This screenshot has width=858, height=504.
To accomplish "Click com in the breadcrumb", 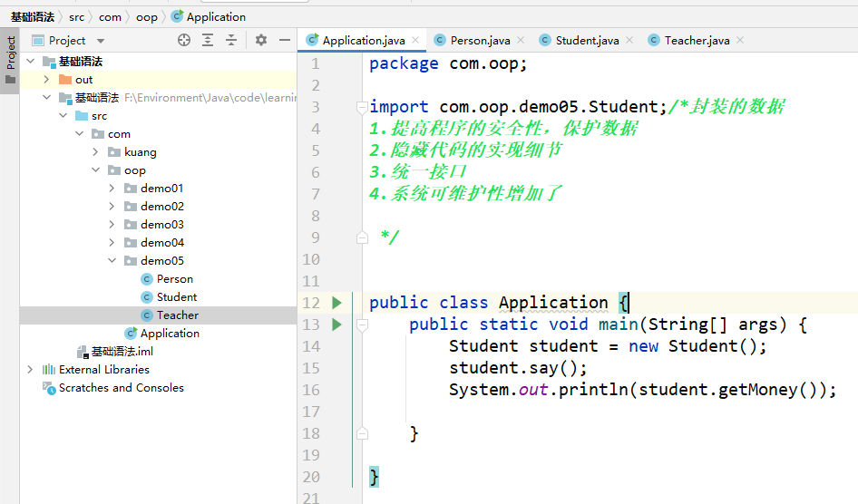I will pyautogui.click(x=110, y=17).
